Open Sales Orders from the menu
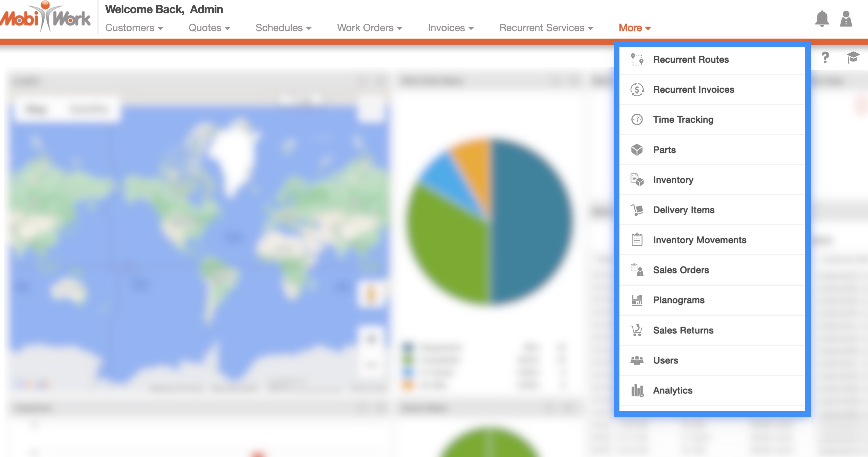 681,270
